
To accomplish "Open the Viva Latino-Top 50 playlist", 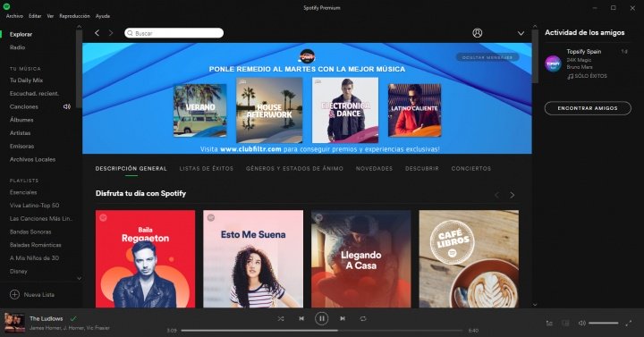I will point(35,206).
